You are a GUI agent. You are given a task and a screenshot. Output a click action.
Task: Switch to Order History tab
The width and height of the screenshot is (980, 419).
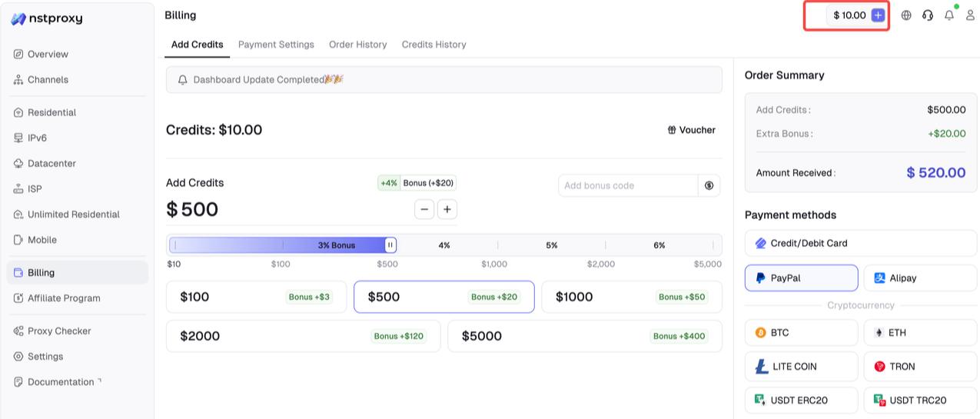pyautogui.click(x=357, y=45)
